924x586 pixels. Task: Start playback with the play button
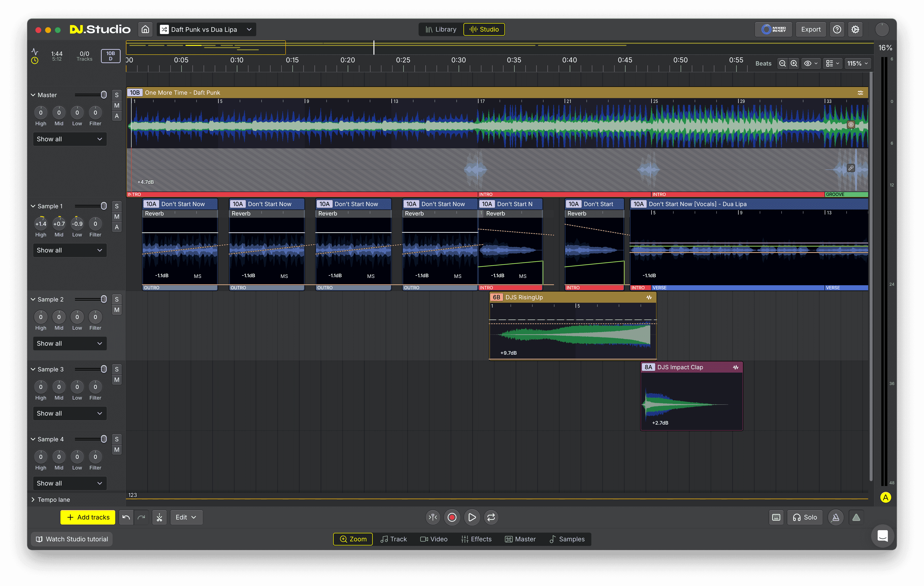coord(472,517)
